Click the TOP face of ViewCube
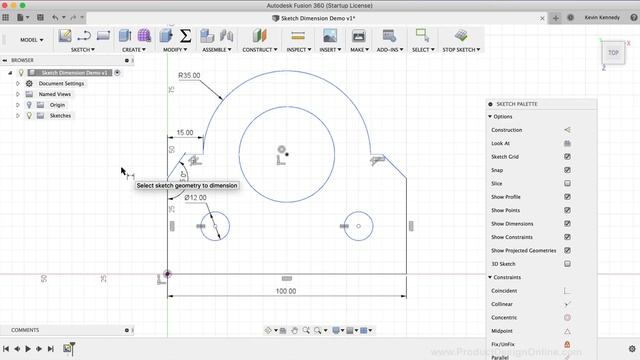Viewport: 640px width, 360px height. click(613, 53)
